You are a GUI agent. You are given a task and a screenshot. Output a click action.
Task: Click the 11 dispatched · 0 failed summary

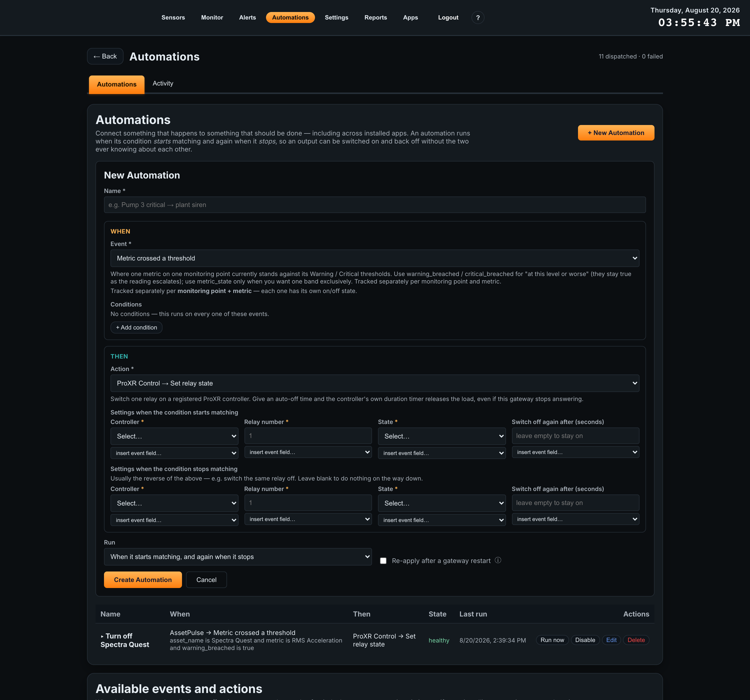coord(630,56)
